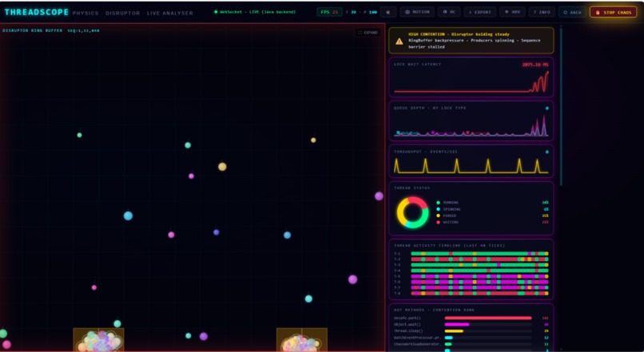Click the Thread.sleep() yellow contention bar
Image resolution: width=644 pixels, height=352 pixels.
[x=454, y=331]
